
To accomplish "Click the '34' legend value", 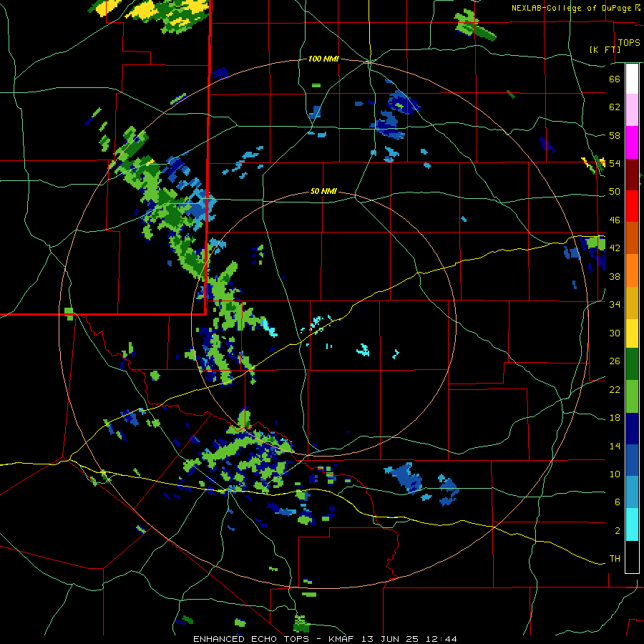I will click(615, 305).
